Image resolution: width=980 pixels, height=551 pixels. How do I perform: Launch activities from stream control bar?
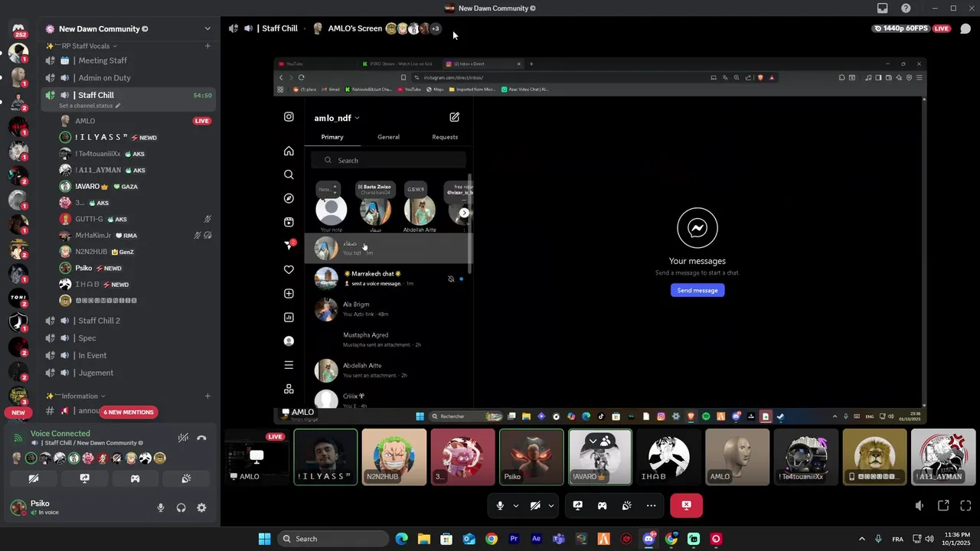pyautogui.click(x=603, y=505)
